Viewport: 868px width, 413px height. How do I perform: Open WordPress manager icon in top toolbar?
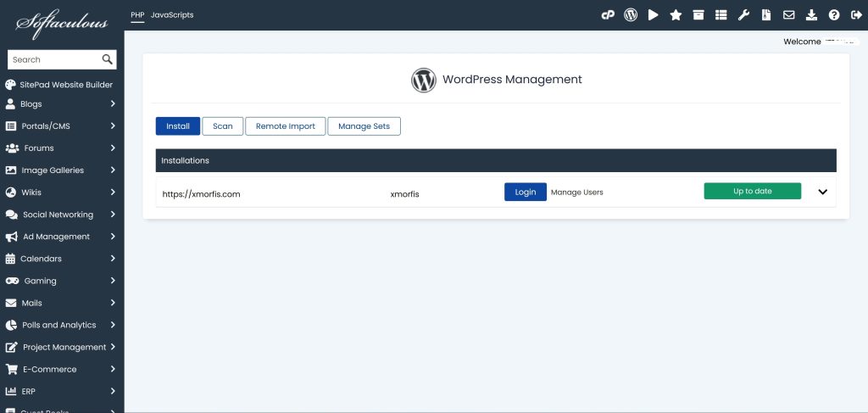pyautogui.click(x=631, y=15)
